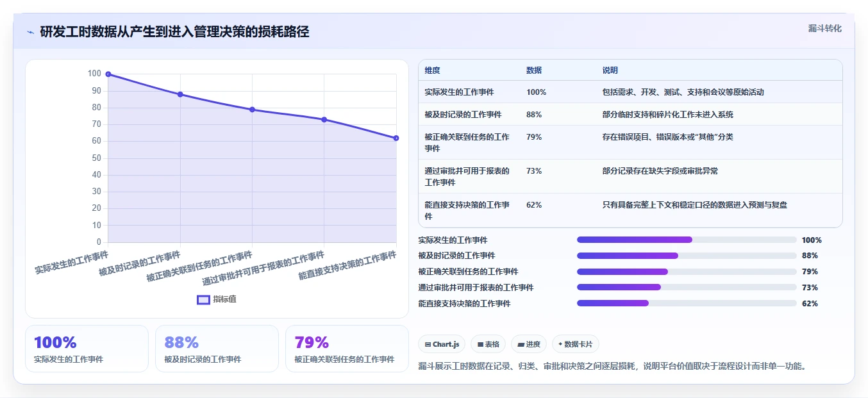Click the 说明 column header
The width and height of the screenshot is (868, 398).
610,70
